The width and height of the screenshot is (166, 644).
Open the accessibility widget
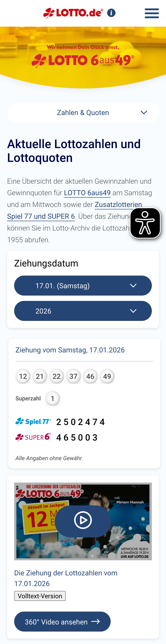(145, 223)
